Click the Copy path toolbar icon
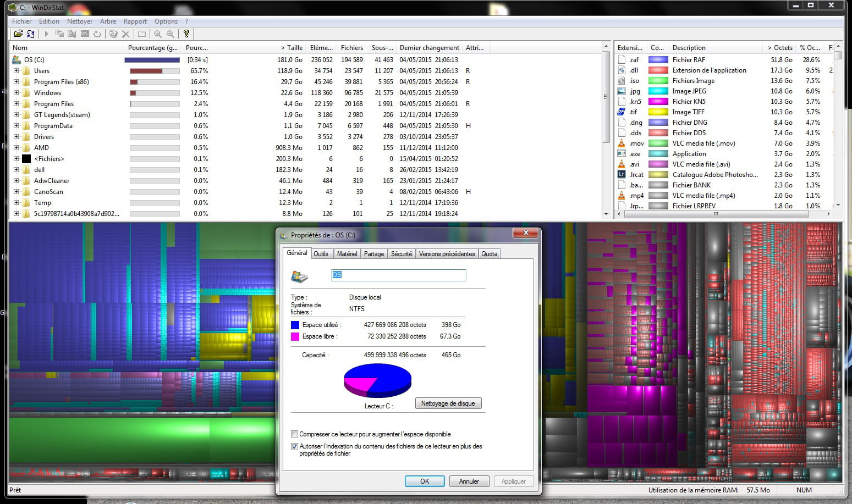Image resolution: width=852 pixels, height=504 pixels. click(59, 34)
